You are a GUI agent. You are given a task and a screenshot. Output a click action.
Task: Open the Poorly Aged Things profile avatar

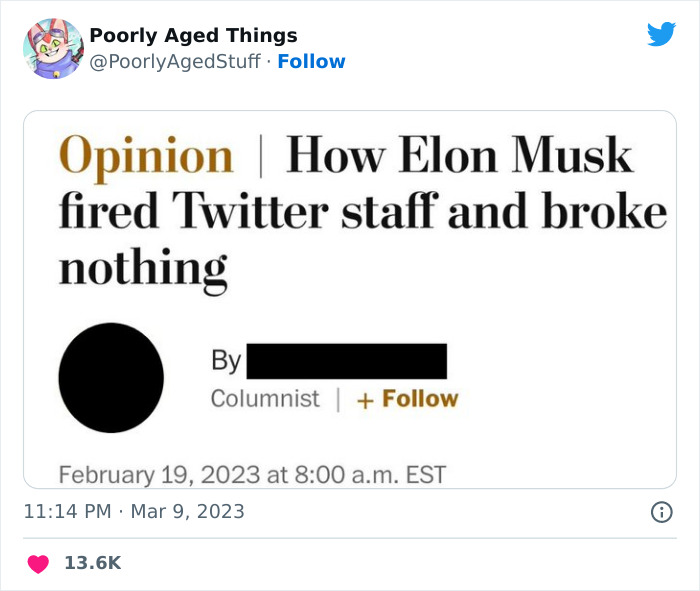[x=52, y=48]
